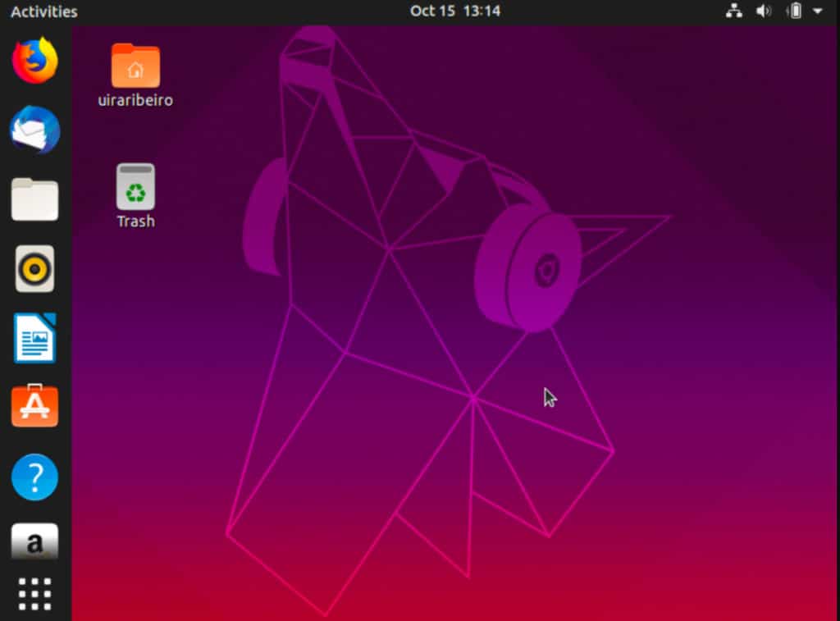Image resolution: width=840 pixels, height=621 pixels.
Task: Expand the system status menu chevron
Action: click(815, 11)
